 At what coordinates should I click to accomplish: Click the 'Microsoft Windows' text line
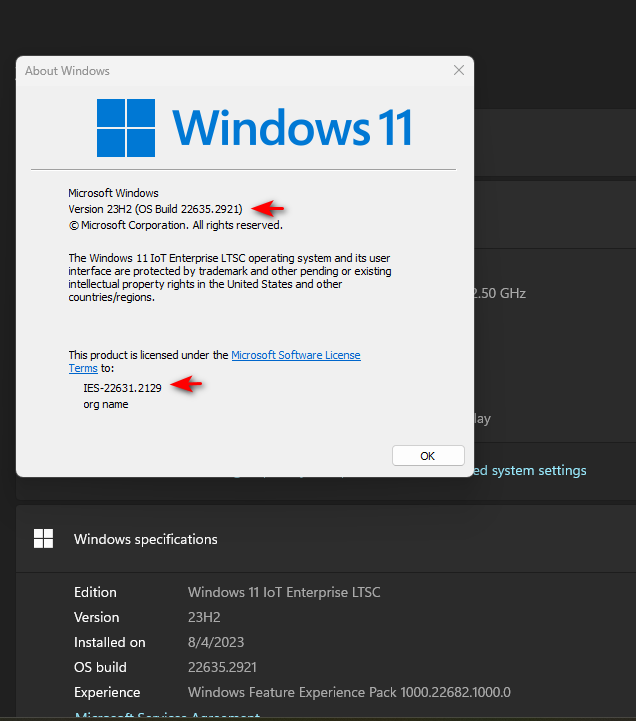[113, 193]
